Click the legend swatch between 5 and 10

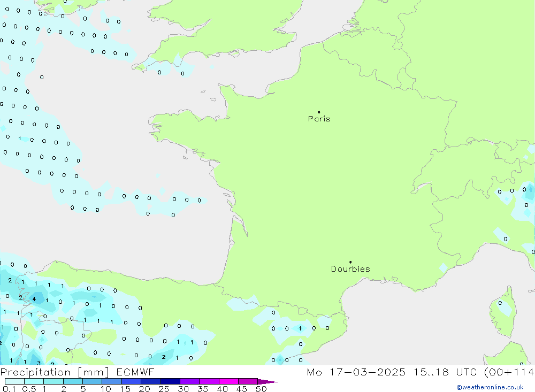click(x=93, y=381)
